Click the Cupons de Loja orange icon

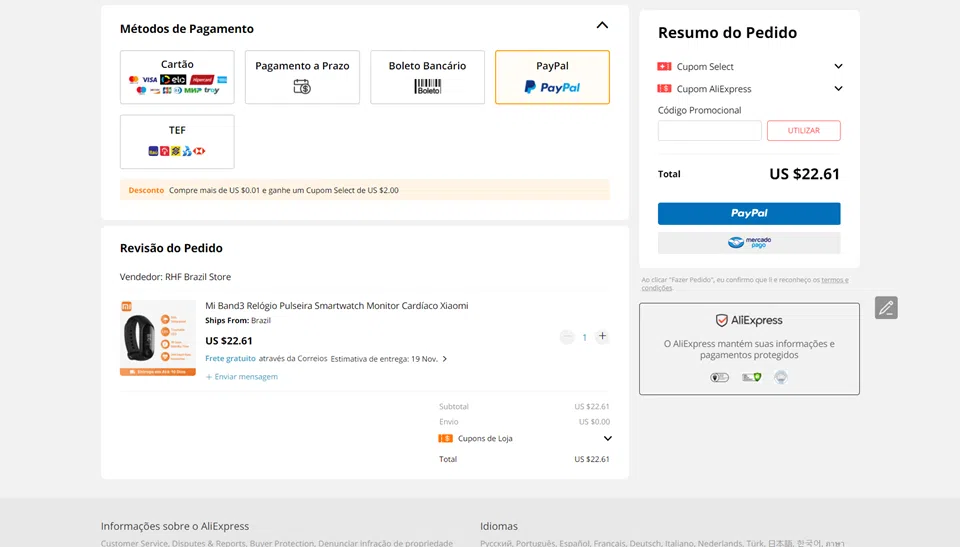tap(446, 439)
